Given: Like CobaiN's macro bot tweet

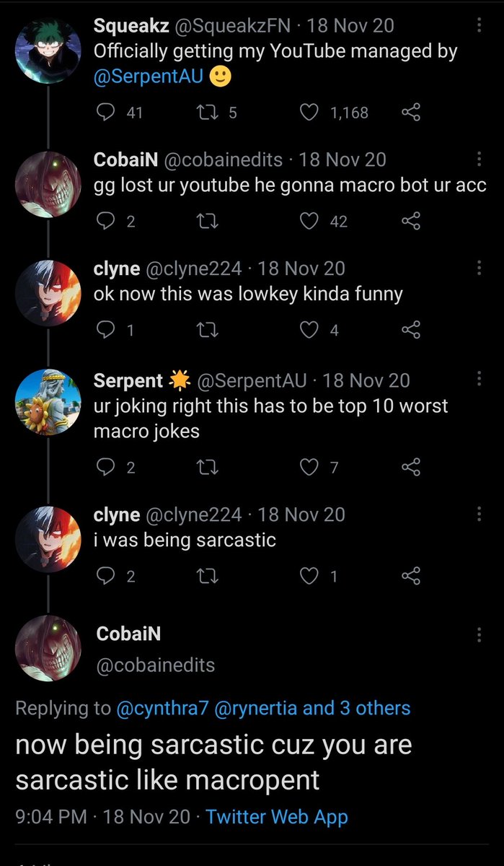Looking at the screenshot, I should (x=309, y=222).
